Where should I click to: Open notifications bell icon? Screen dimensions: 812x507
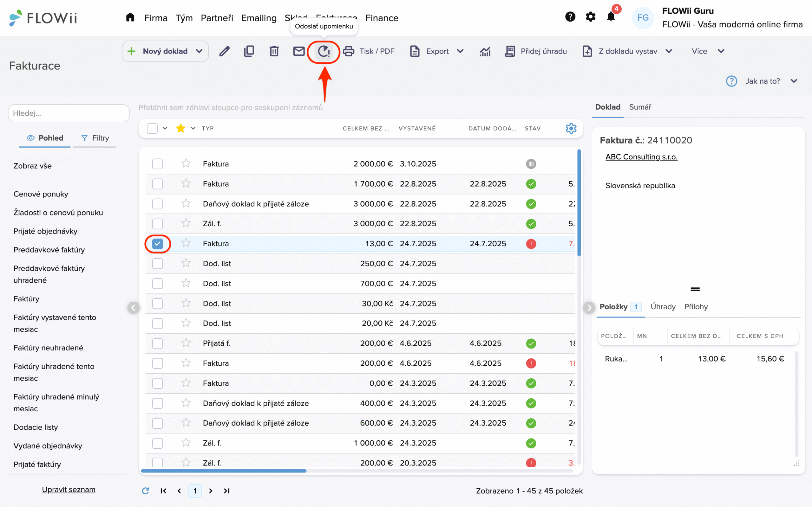click(611, 17)
